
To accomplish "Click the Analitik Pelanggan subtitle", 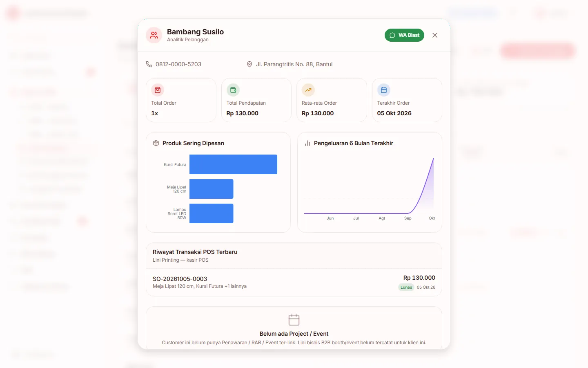I will [x=188, y=40].
